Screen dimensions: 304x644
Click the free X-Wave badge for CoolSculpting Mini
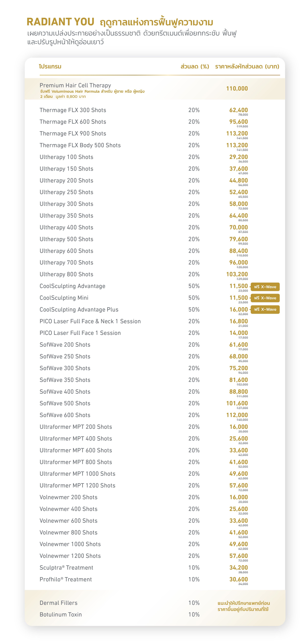tap(265, 298)
